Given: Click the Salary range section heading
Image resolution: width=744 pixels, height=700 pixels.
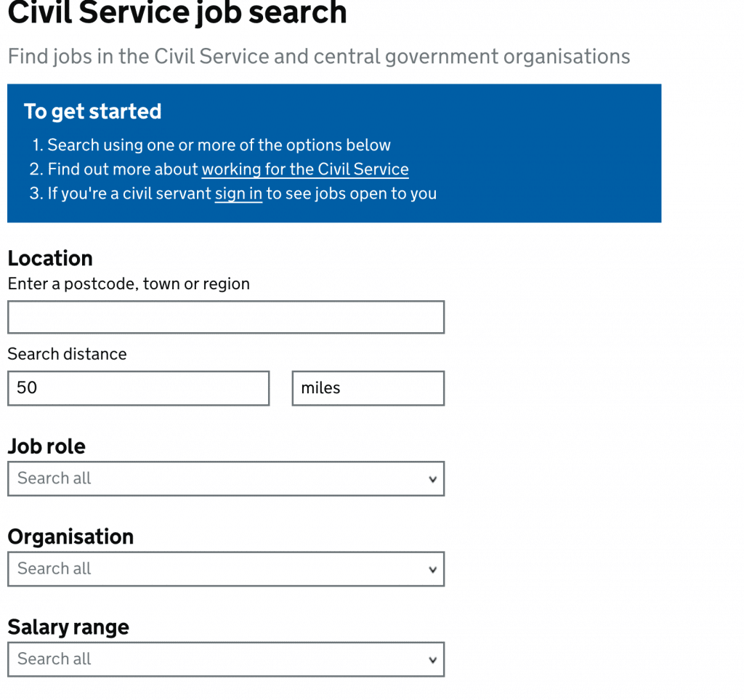Looking at the screenshot, I should tap(68, 627).
